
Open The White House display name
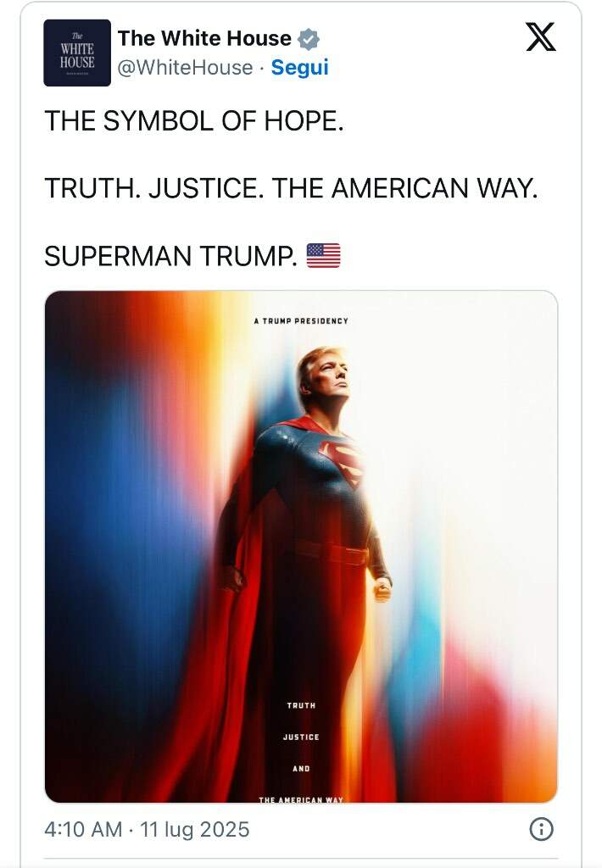pyautogui.click(x=204, y=38)
